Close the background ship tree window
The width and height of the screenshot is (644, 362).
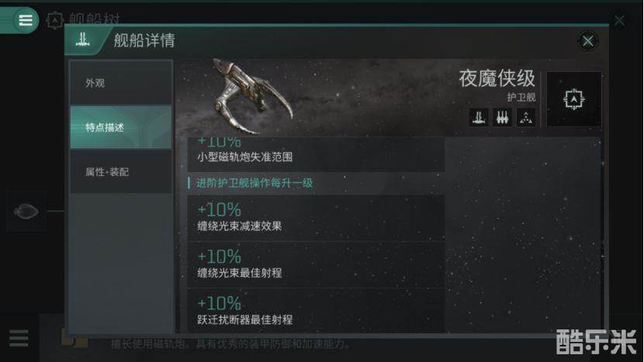point(620,19)
